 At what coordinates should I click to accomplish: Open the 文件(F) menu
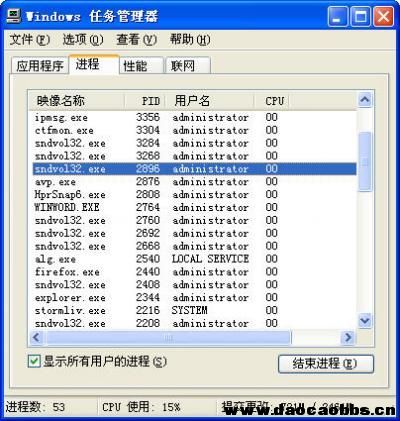[30, 40]
